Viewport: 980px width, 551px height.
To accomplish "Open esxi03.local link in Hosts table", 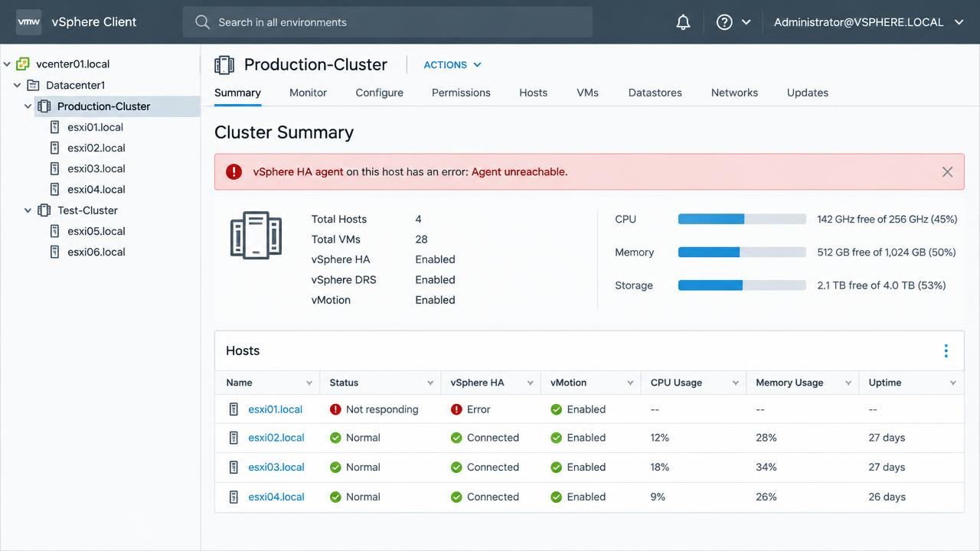I will coord(276,467).
